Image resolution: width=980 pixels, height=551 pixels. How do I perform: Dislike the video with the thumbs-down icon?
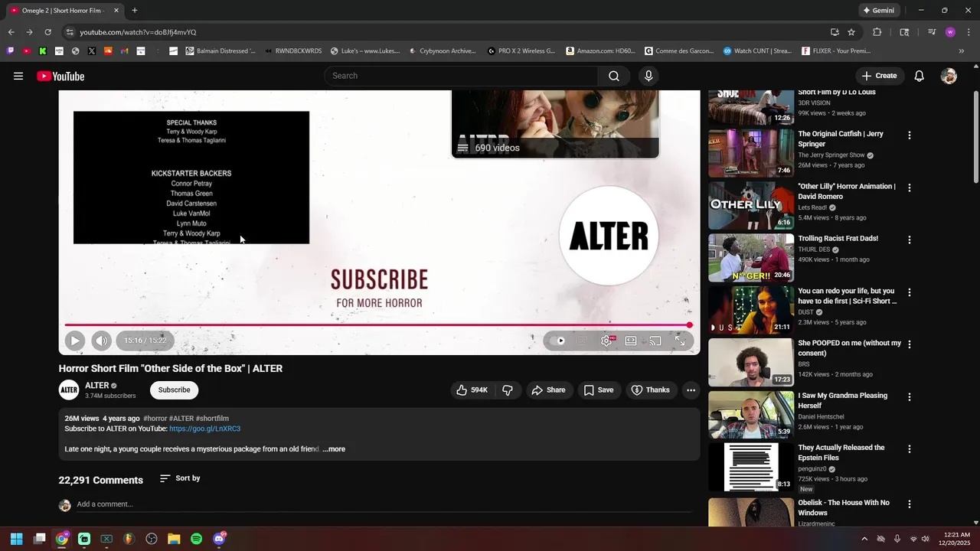507,390
